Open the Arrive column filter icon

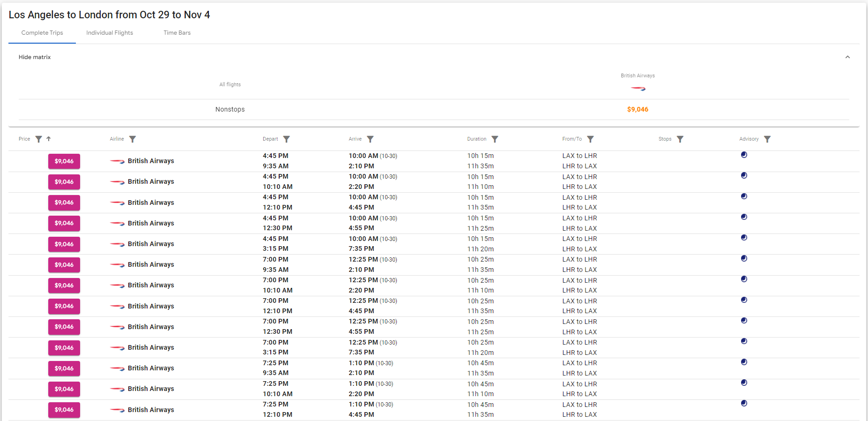[370, 139]
